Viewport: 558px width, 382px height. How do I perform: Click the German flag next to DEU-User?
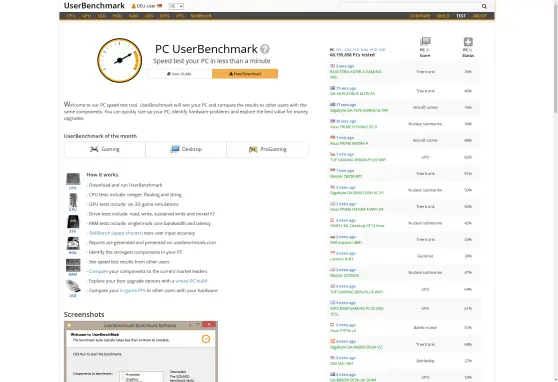click(x=159, y=6)
